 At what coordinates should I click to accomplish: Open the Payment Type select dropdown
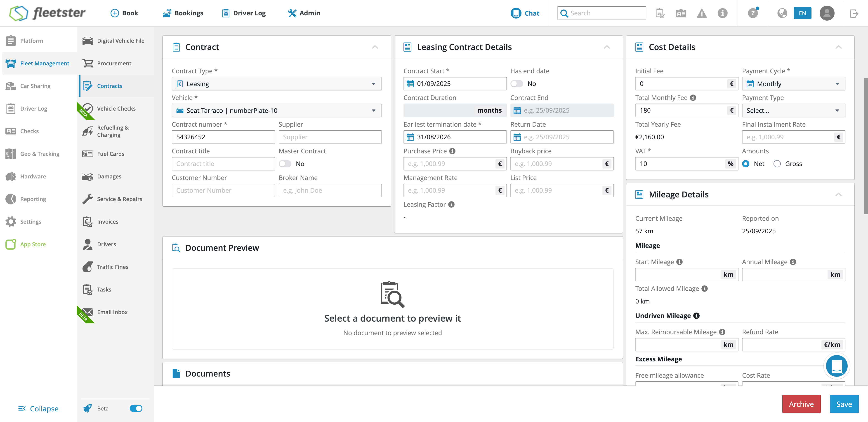793,111
